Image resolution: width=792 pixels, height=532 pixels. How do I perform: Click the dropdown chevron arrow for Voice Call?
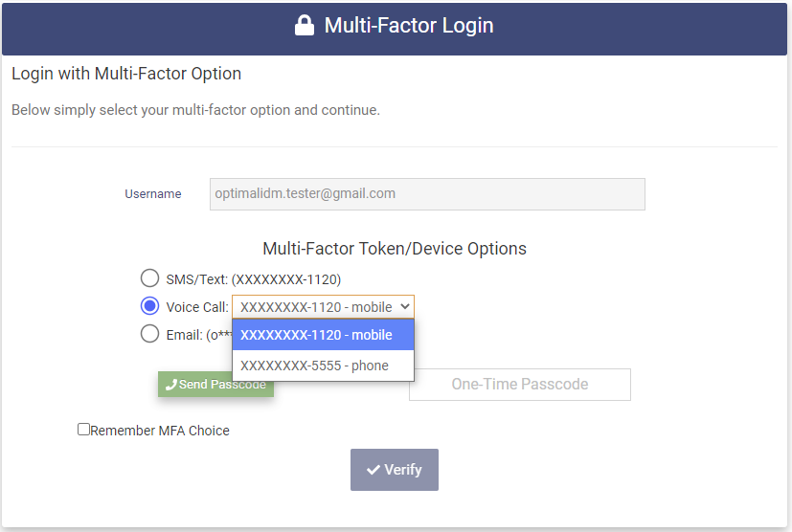click(405, 307)
